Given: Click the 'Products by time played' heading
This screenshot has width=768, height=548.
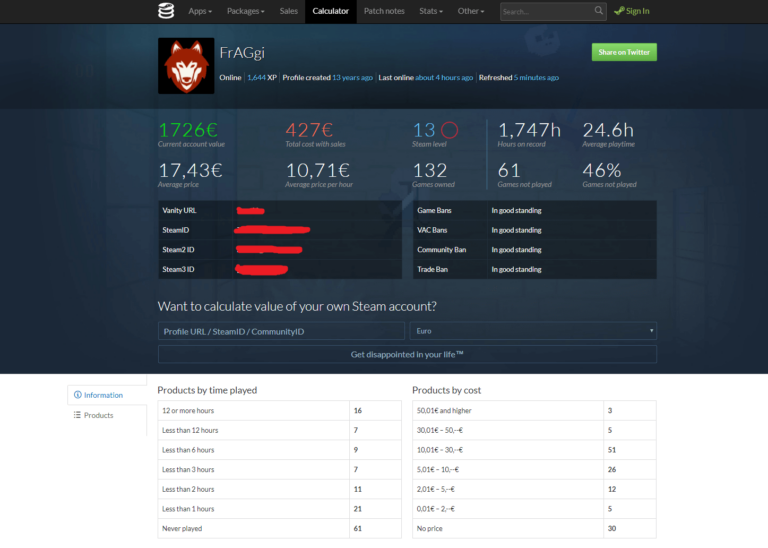Looking at the screenshot, I should pos(207,390).
